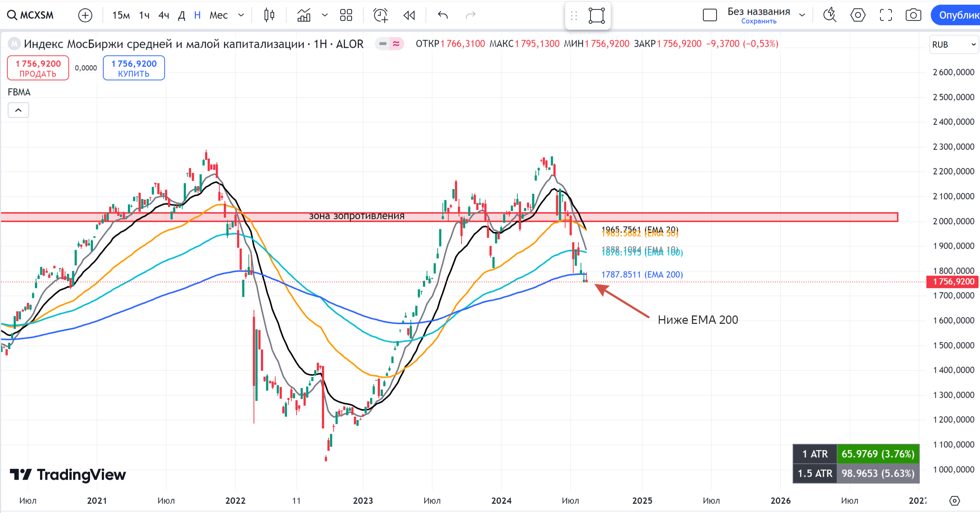The width and height of the screenshot is (980, 513).
Task: Open chart settings hexagon icon
Action: coord(858,15)
